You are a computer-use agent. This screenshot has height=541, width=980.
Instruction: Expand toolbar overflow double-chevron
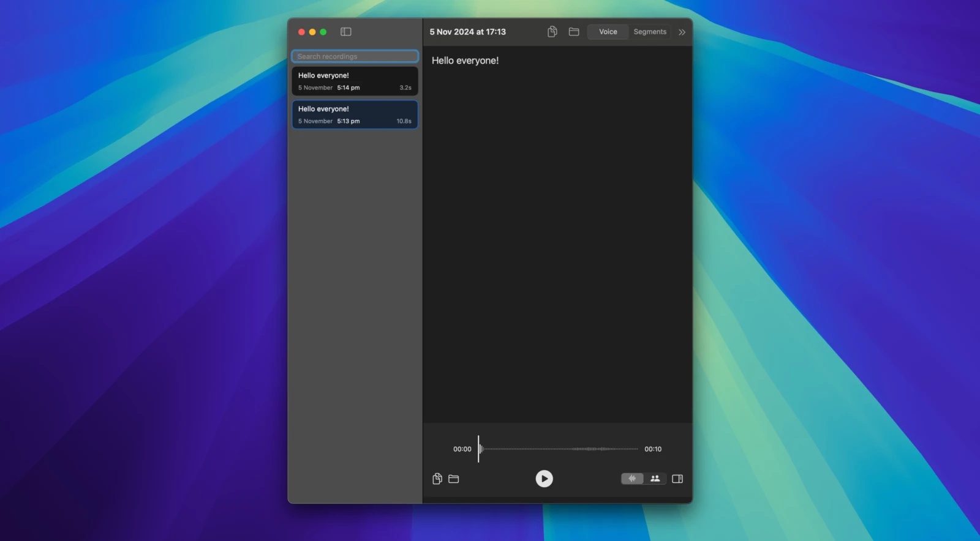[x=682, y=32]
